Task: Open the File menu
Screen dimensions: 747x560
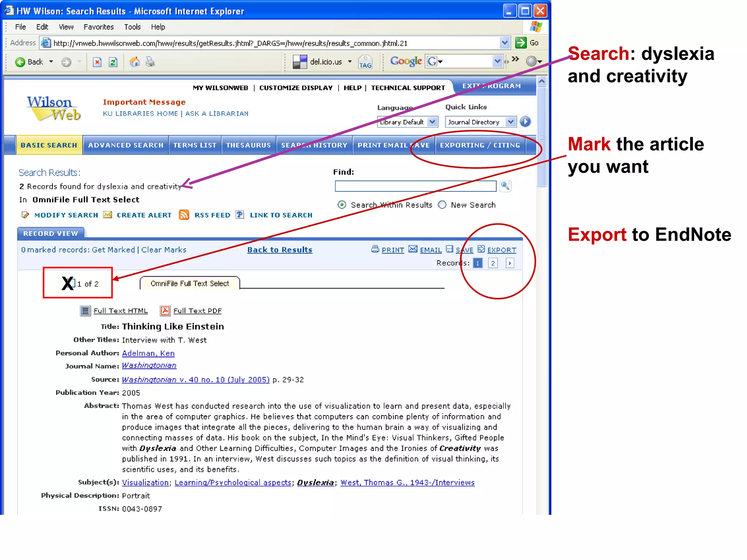Action: click(x=20, y=27)
